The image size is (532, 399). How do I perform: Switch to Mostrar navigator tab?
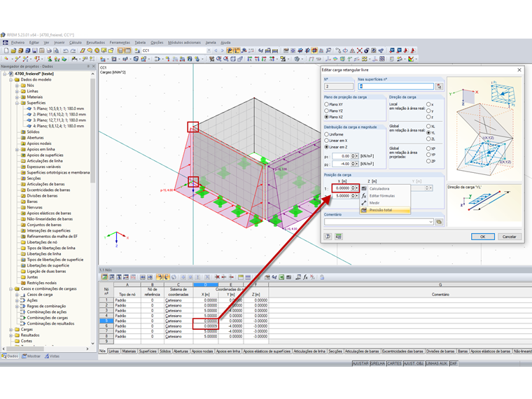coord(31,356)
